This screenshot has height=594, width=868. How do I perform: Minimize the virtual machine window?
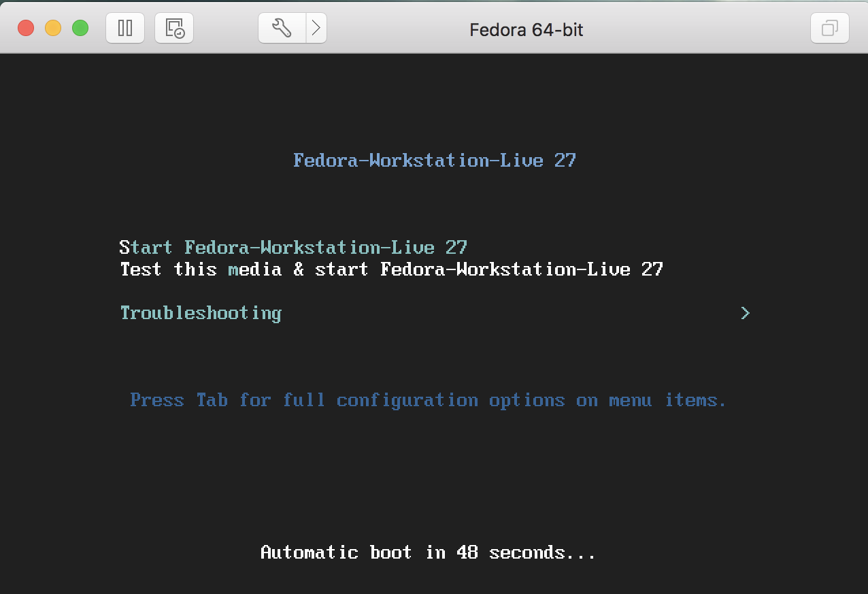point(53,28)
